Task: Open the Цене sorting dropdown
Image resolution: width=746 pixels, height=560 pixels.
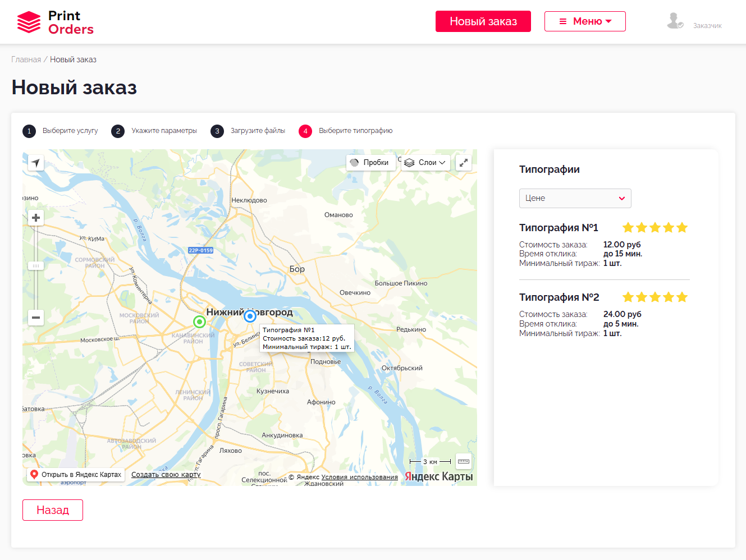Action: point(575,198)
